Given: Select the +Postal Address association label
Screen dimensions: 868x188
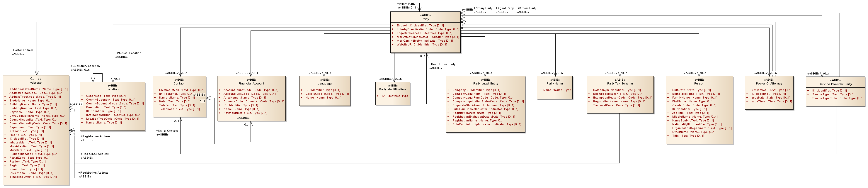Looking at the screenshot, I should 23,50.
